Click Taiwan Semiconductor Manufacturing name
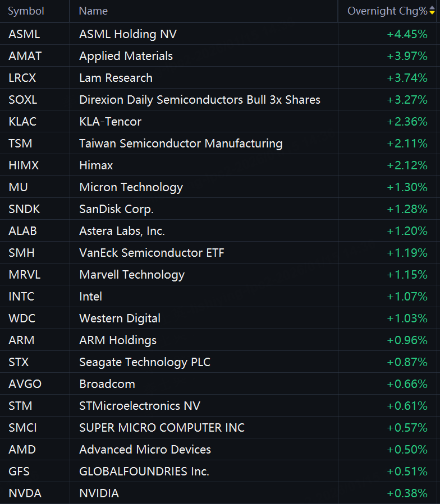Screen dimensions: 440x504 181,144
